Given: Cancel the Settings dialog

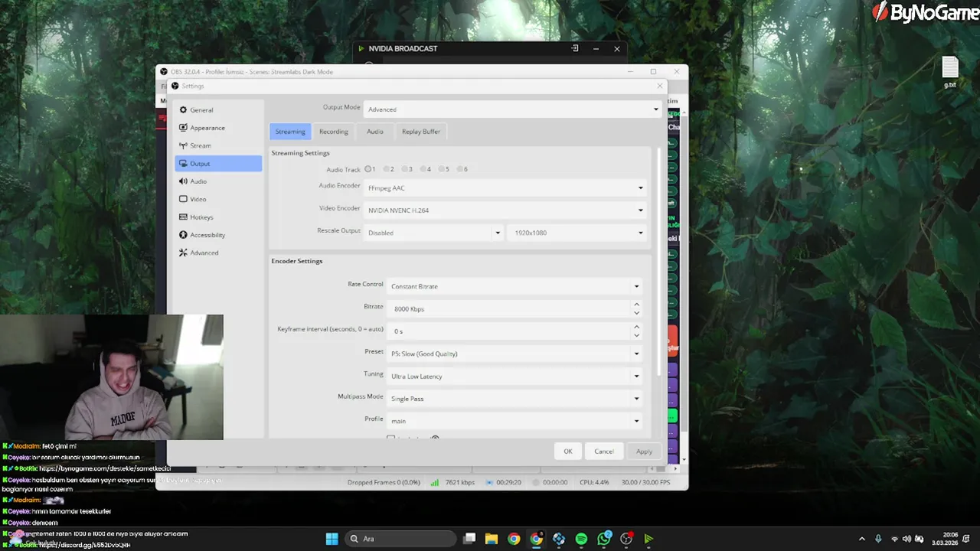Looking at the screenshot, I should click(x=604, y=452).
